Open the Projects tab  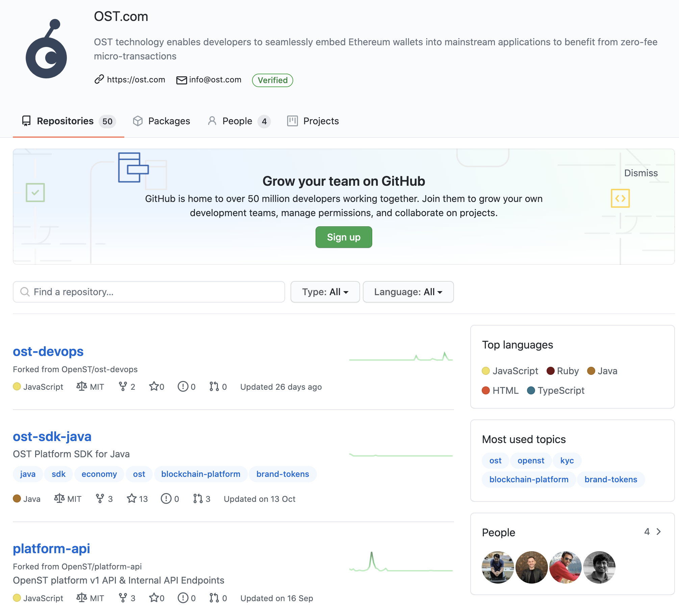(x=313, y=121)
